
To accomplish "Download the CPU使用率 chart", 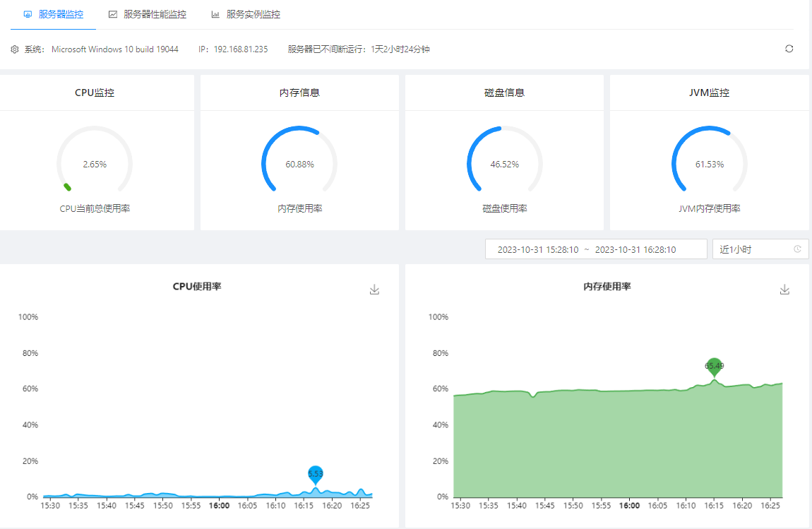I will click(374, 290).
